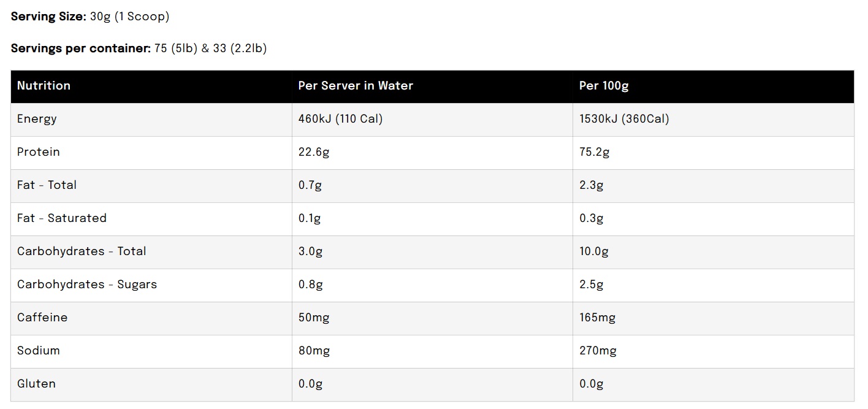Click the Carbohydrates - Sugars label

tap(87, 285)
